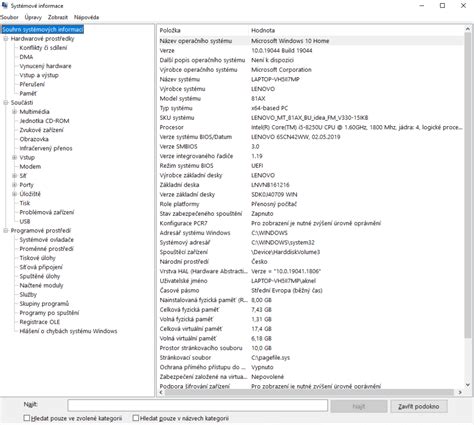Expand the Multimédia node
The height and width of the screenshot is (425, 474).
click(14, 112)
